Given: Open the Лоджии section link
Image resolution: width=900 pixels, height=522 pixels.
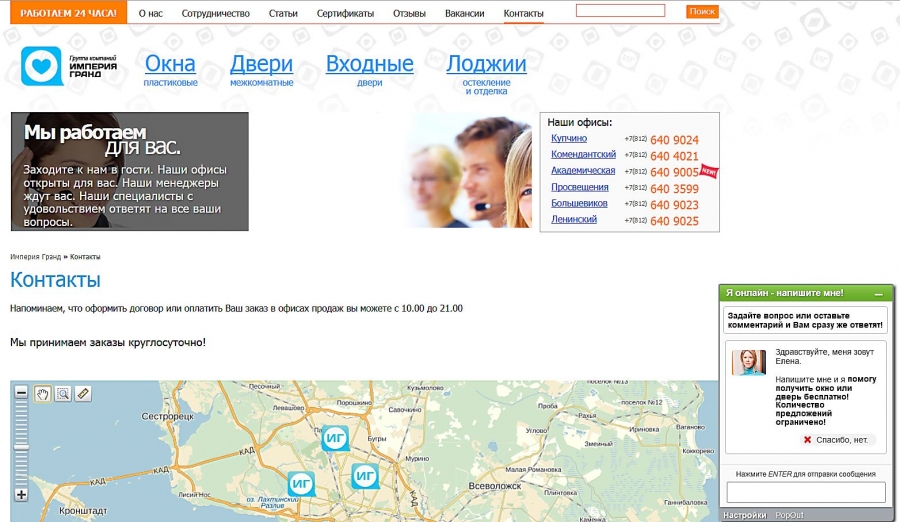Looking at the screenshot, I should 486,65.
